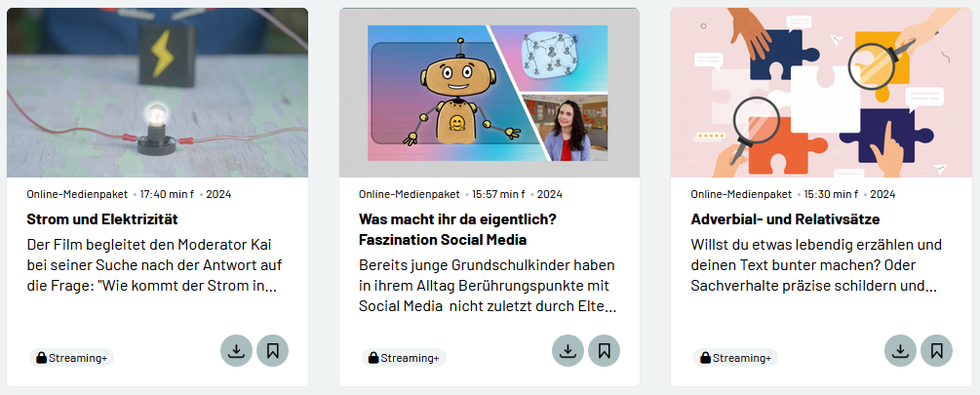The width and height of the screenshot is (980, 395).
Task: Open the Strom und Elektrizität title
Action: pos(102,219)
